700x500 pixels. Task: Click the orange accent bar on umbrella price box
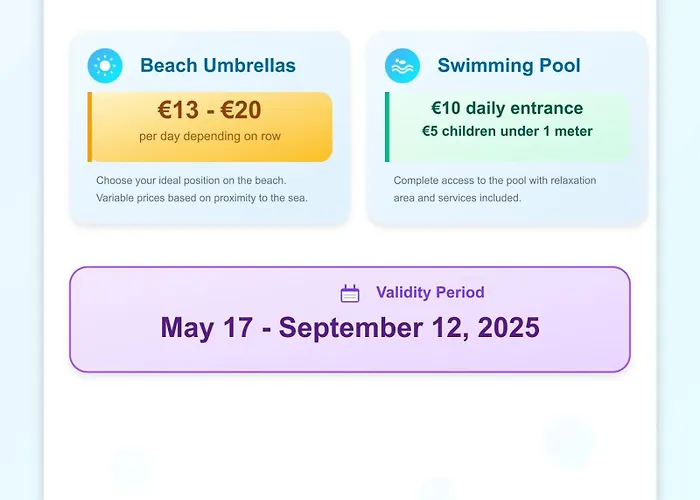90,126
